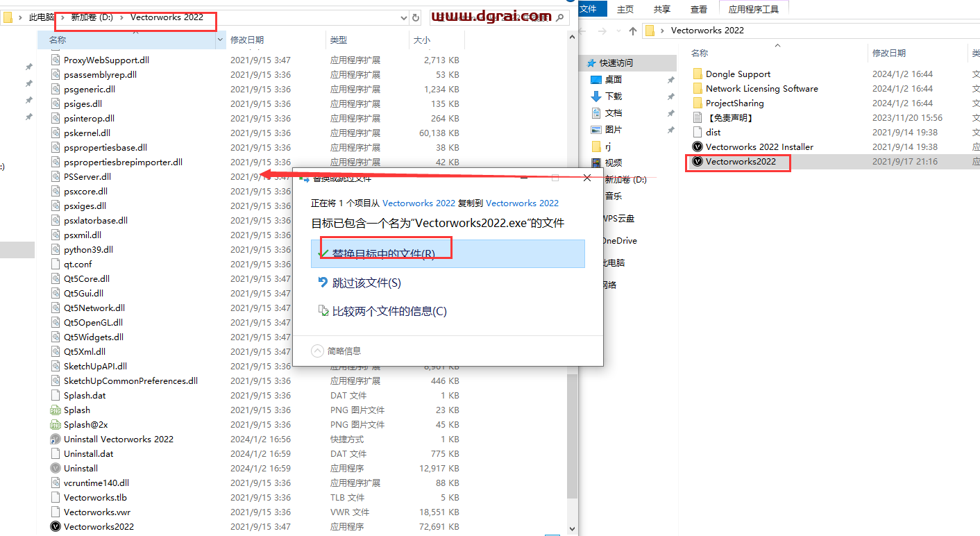Select the Uninstall application icon
The image size is (980, 536).
pos(56,468)
